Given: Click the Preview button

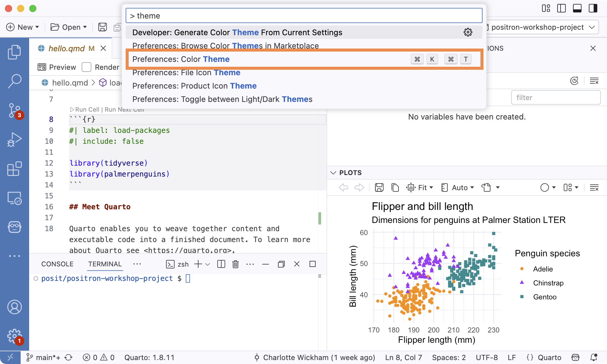Looking at the screenshot, I should (x=57, y=67).
